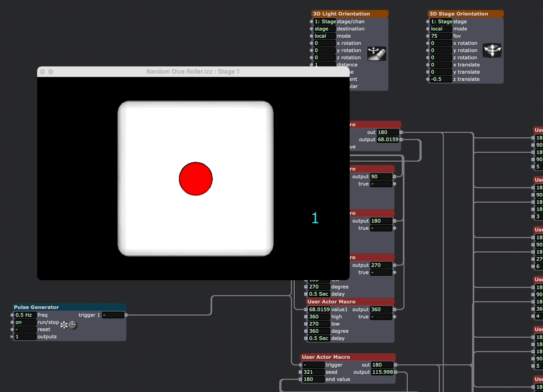The image size is (543, 392).
Task: Select the 3D Stage Orientation title bar
Action: click(x=465, y=14)
